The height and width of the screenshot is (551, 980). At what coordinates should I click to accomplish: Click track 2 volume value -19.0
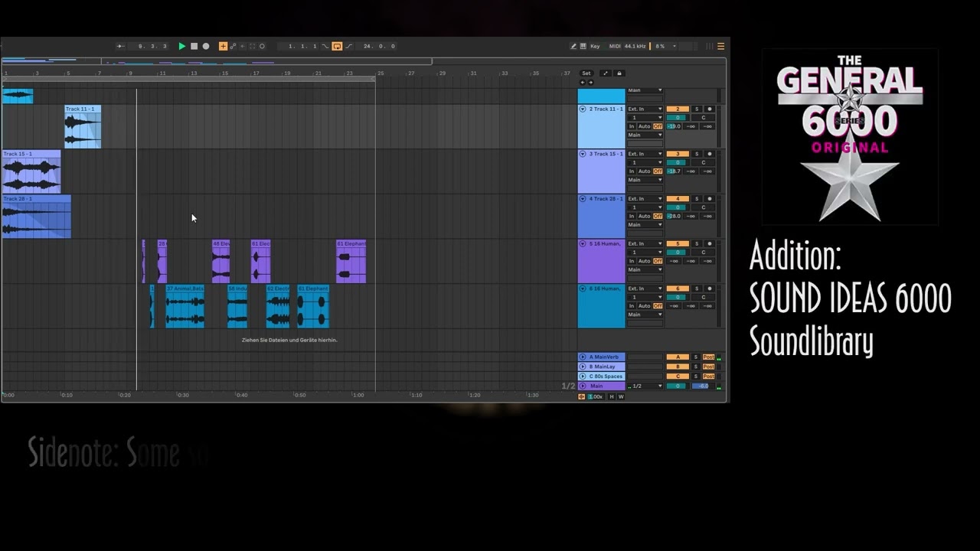pos(674,126)
